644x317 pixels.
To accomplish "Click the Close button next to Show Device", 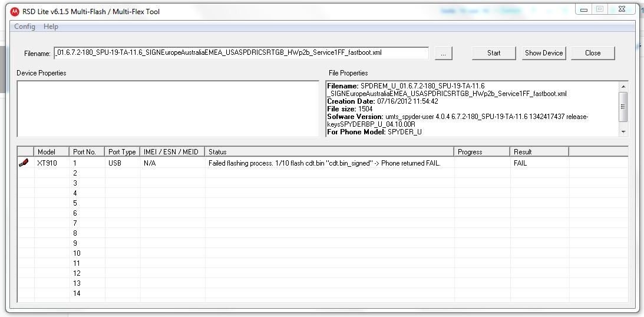I will (593, 53).
